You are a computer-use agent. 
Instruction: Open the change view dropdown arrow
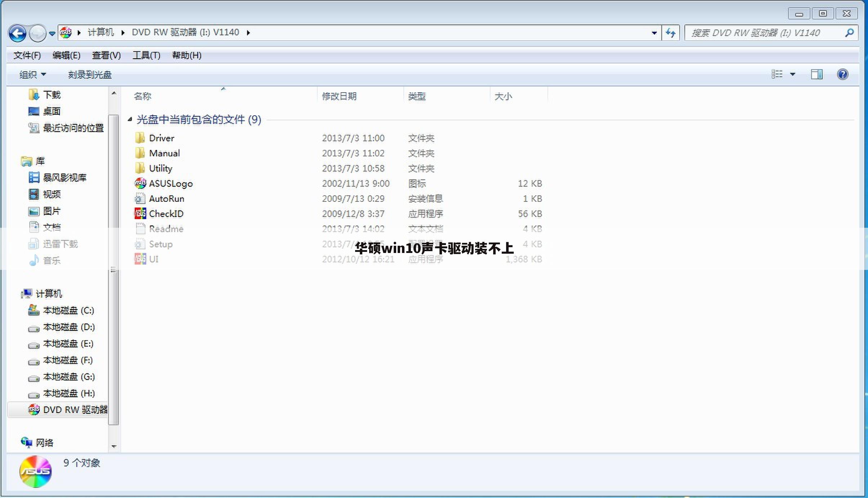pyautogui.click(x=793, y=74)
